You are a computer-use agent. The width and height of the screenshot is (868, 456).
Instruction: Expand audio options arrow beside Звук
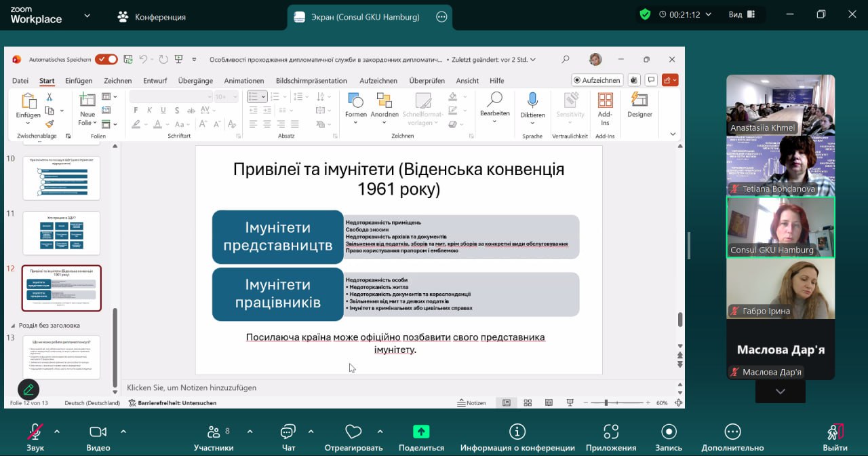point(57,431)
